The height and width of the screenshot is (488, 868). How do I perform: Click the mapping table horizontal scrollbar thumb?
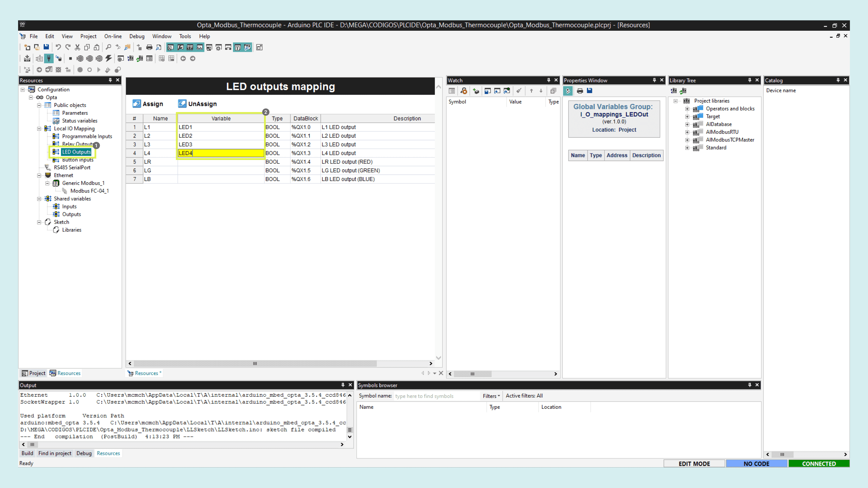tap(255, 363)
